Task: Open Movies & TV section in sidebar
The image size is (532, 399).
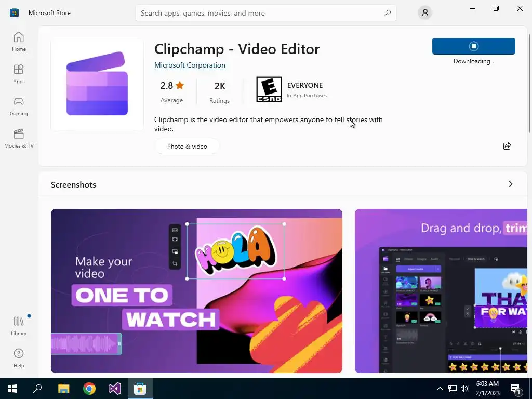Action: click(19, 138)
